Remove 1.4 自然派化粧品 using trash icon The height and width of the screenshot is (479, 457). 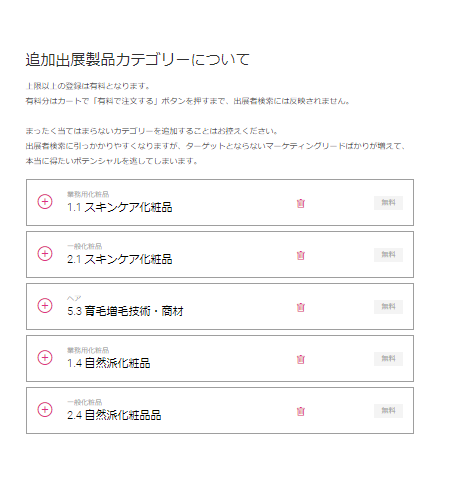301,359
